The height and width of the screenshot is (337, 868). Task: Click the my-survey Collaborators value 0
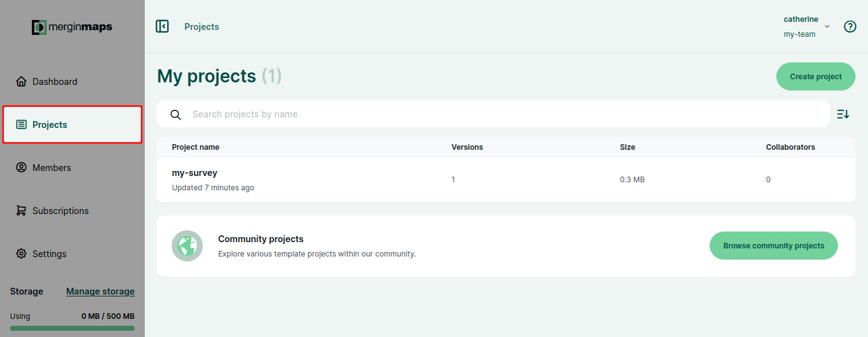point(768,180)
